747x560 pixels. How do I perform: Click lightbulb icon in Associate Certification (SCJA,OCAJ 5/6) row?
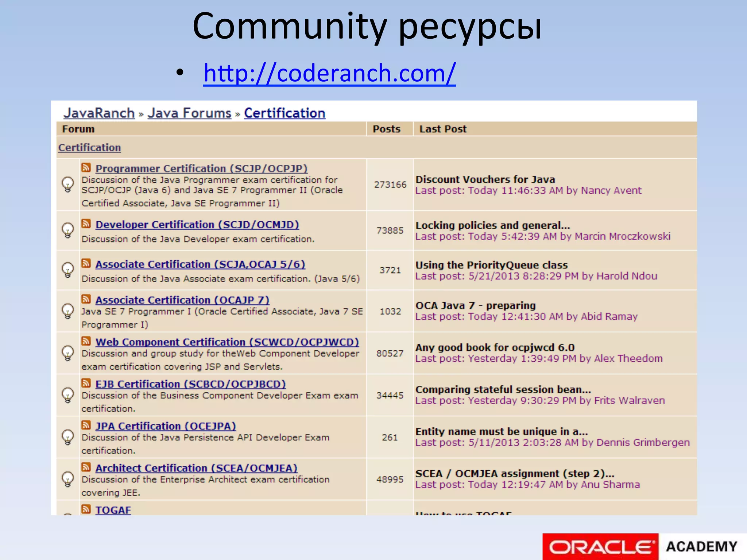(68, 270)
